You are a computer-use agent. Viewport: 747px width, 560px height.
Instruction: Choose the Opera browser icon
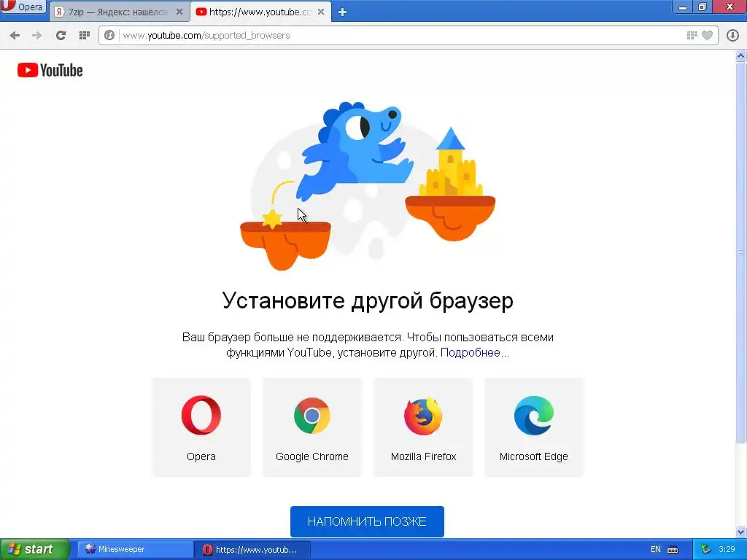tap(201, 415)
